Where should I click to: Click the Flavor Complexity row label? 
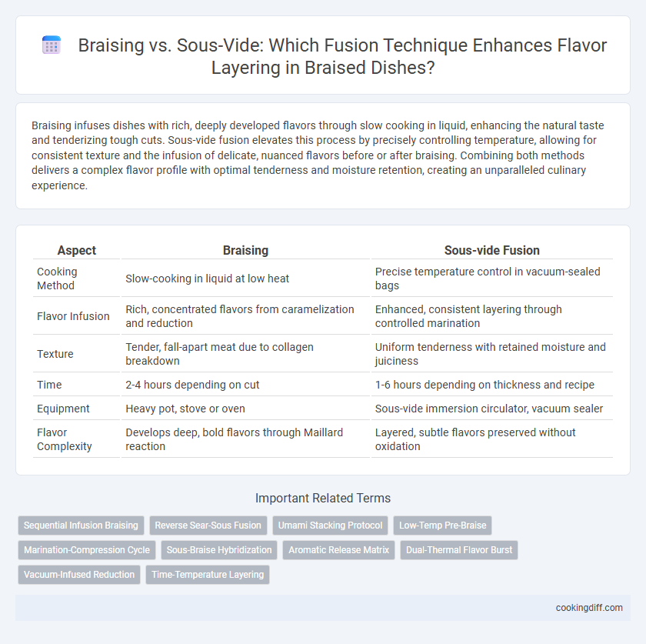pos(65,439)
